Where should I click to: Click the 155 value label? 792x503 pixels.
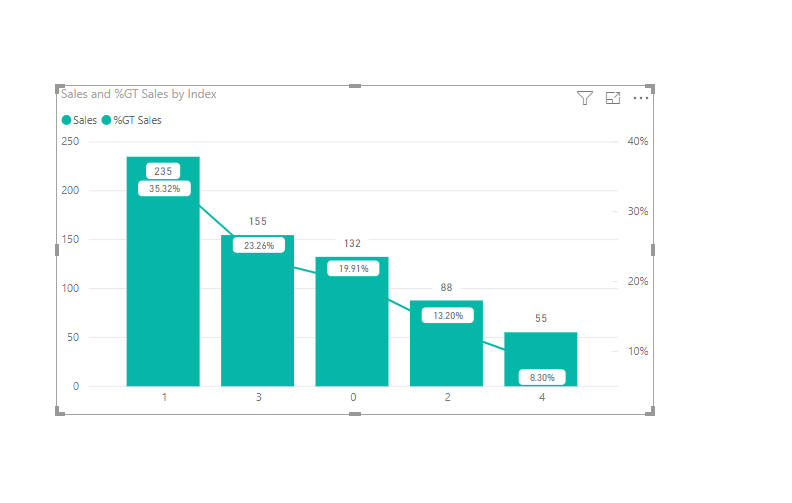pos(258,221)
